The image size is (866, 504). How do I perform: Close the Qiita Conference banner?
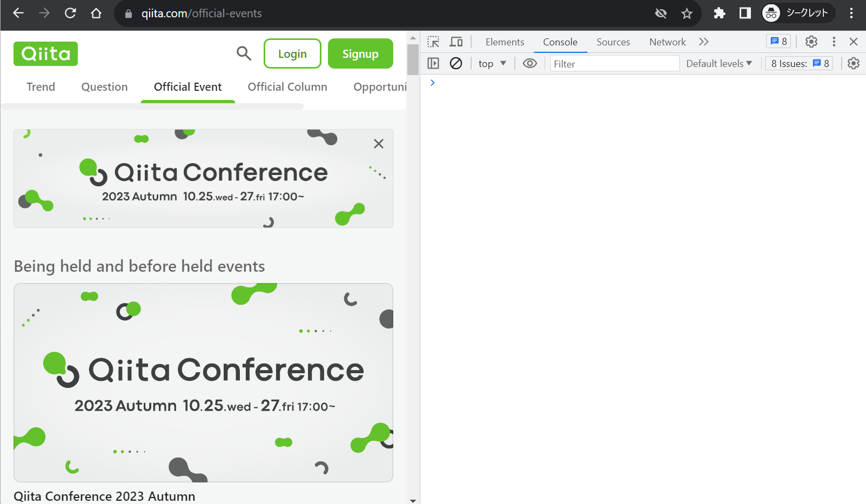(x=379, y=144)
